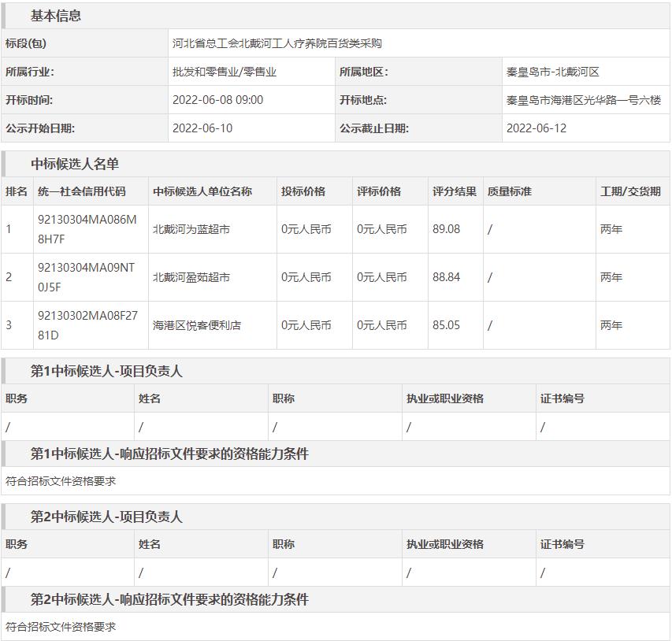Click the 基本信息 section header
Image resolution: width=672 pixels, height=641 pixels.
tap(55, 16)
